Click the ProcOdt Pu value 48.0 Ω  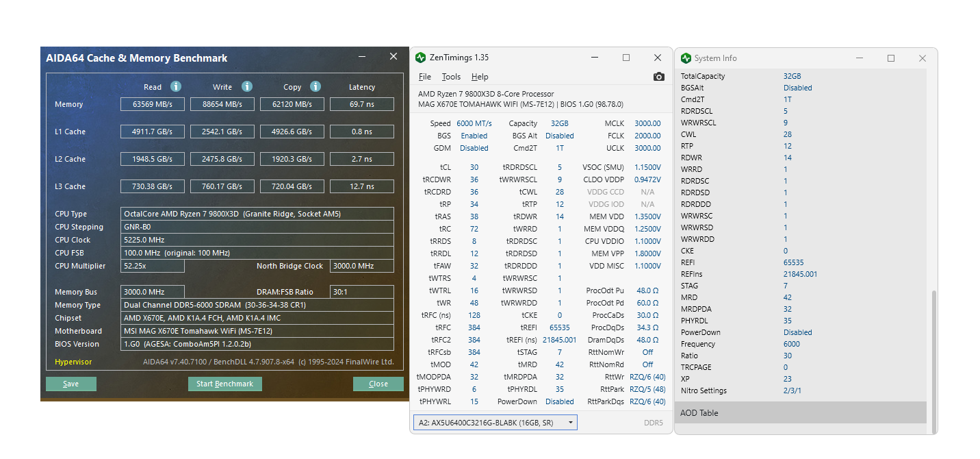[x=647, y=290]
